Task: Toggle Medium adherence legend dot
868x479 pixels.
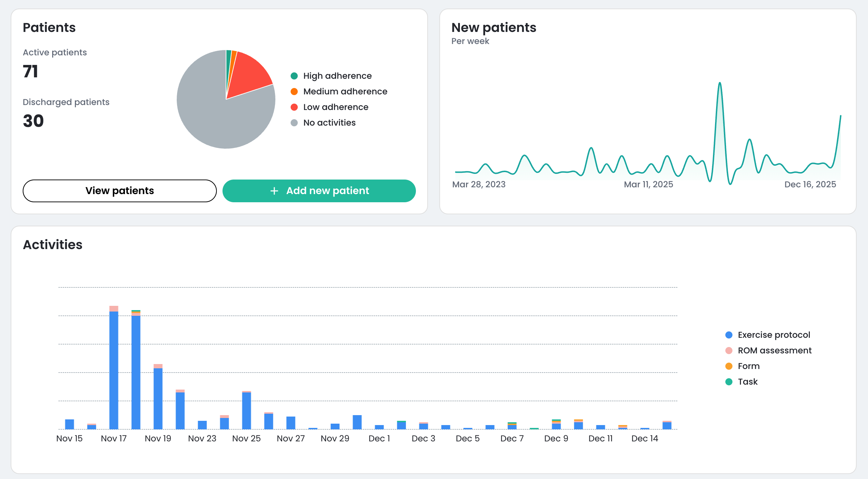Action: coord(294,92)
